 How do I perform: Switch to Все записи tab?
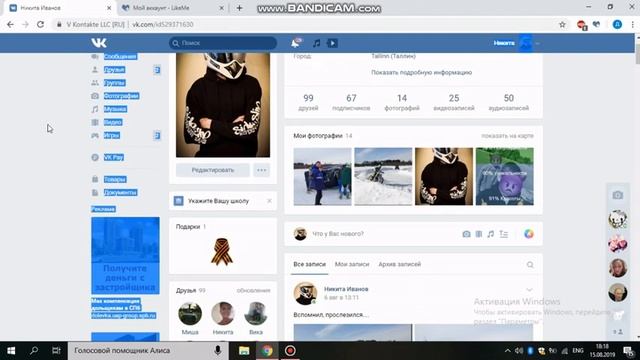click(309, 264)
